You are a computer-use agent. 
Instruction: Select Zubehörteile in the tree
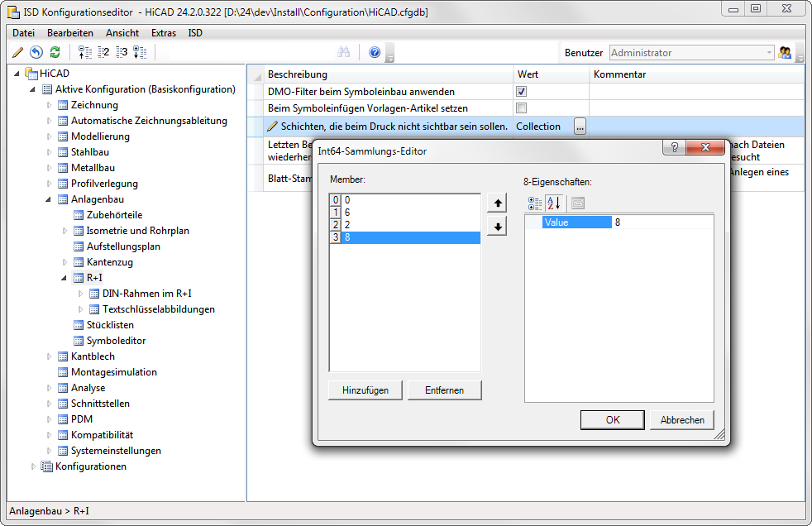(x=114, y=215)
